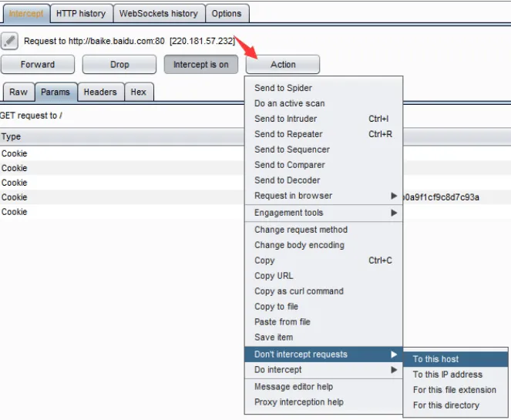511x420 pixels.
Task: Click the Action button
Action: click(283, 65)
